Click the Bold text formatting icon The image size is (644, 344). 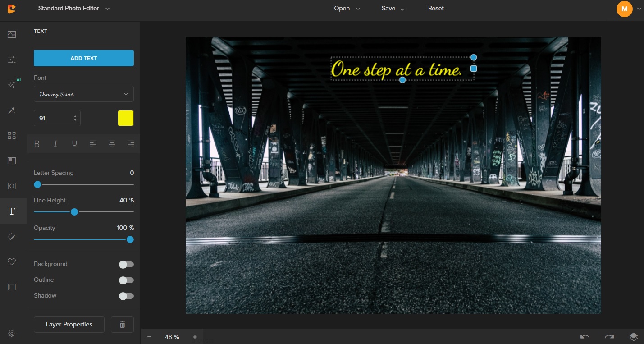(37, 144)
